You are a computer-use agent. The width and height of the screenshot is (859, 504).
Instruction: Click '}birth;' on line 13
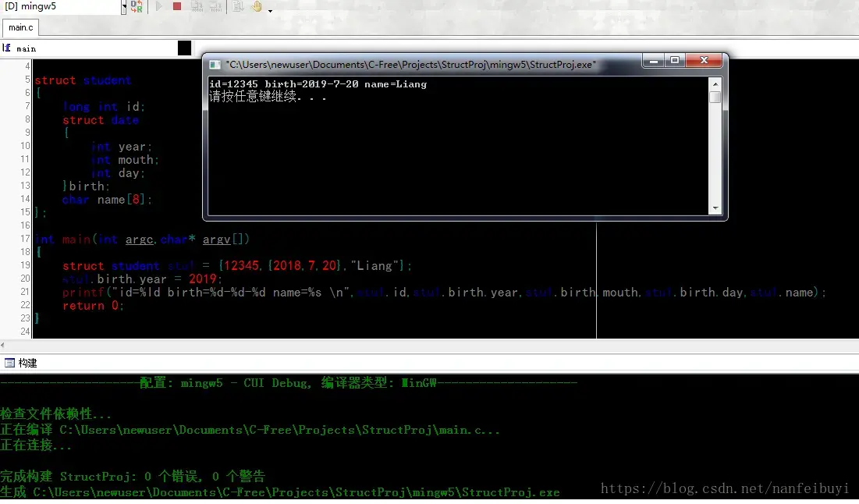(86, 186)
